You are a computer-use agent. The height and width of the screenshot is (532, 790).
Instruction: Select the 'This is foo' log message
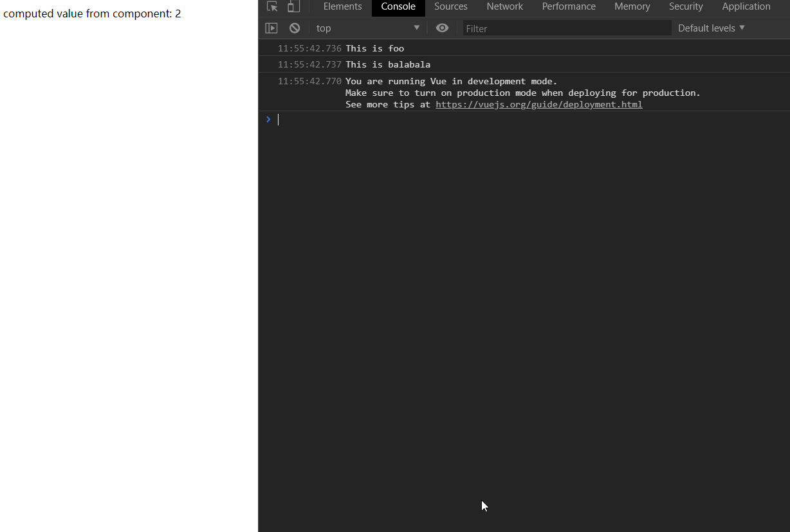375,48
